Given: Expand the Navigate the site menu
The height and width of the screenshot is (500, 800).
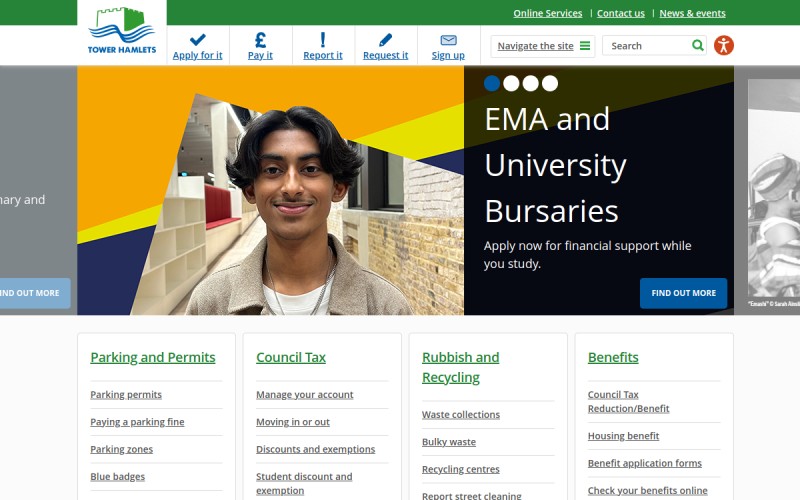Looking at the screenshot, I should pyautogui.click(x=543, y=46).
